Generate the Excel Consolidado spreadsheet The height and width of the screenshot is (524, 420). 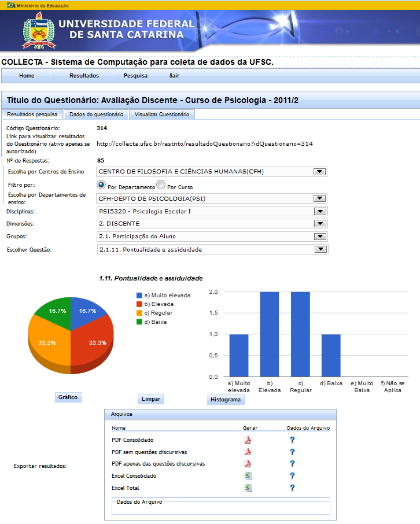[248, 476]
